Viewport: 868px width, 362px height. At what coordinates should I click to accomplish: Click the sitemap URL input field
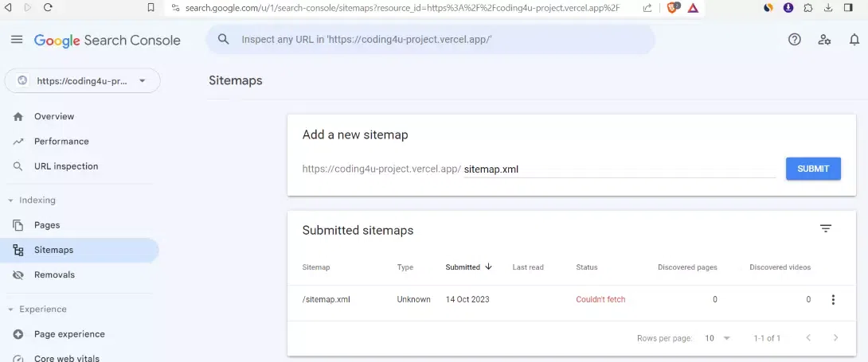click(618, 169)
